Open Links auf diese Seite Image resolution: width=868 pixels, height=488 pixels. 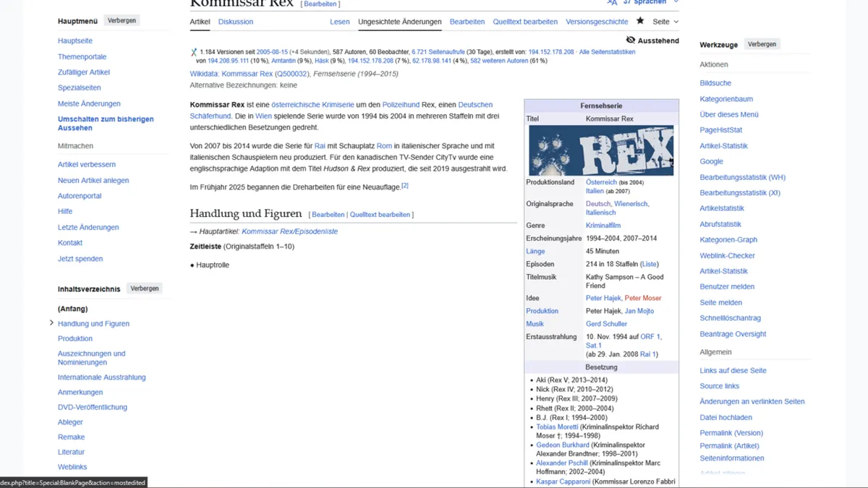733,370
